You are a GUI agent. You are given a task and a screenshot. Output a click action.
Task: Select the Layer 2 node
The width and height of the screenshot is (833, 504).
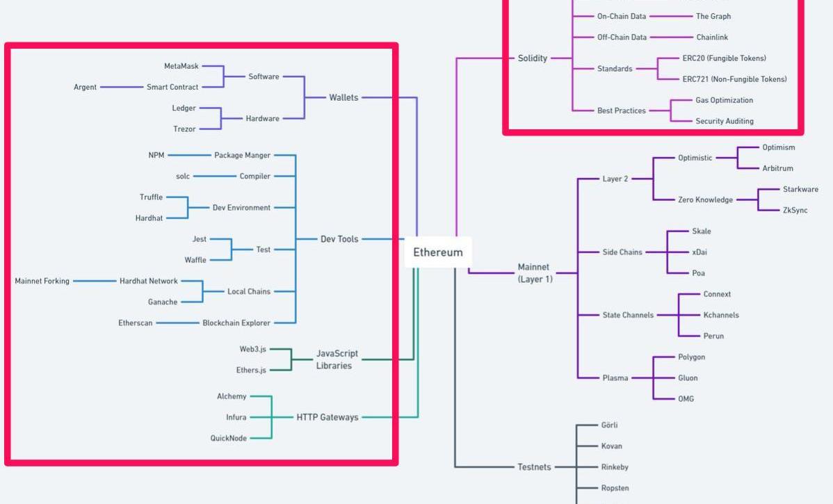[615, 179]
